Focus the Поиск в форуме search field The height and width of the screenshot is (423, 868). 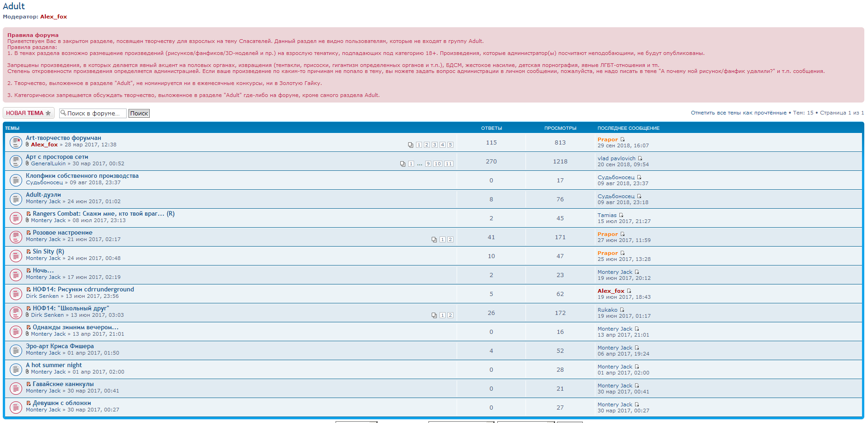click(x=93, y=113)
